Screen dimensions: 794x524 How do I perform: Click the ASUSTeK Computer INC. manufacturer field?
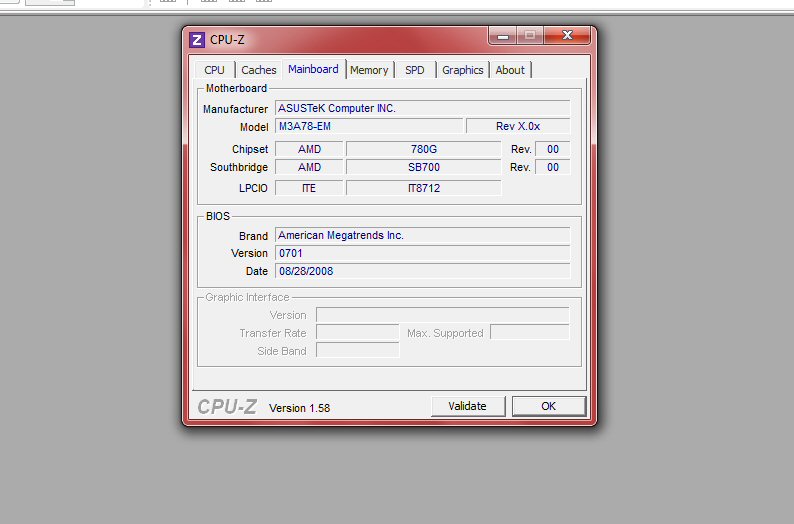[x=423, y=108]
